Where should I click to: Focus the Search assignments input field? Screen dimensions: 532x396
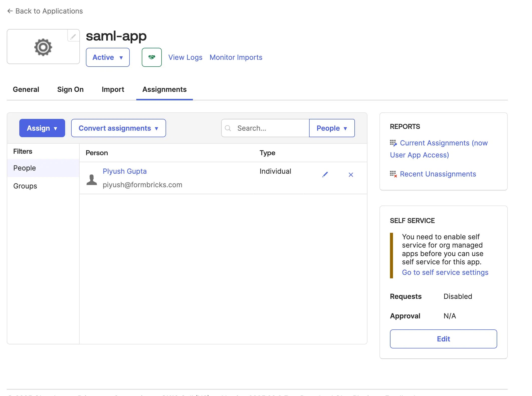[265, 128]
